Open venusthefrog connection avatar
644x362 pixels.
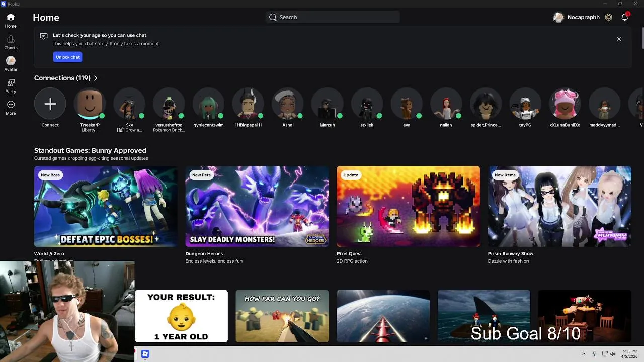pos(169,104)
